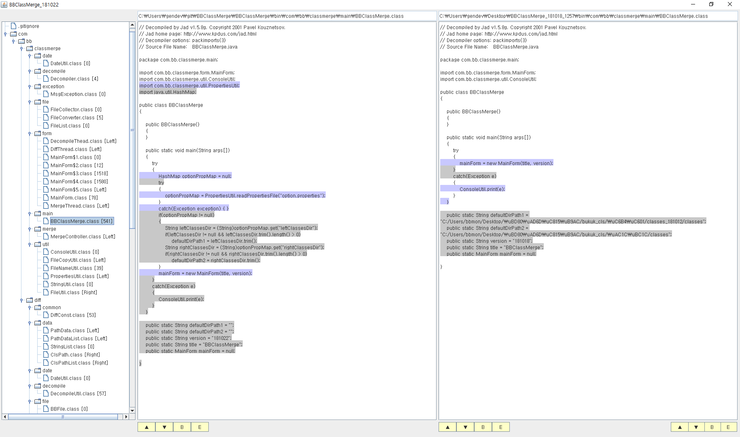740x437 pixels.
Task: Click the file icon for DiffConst.class
Action: point(46,315)
